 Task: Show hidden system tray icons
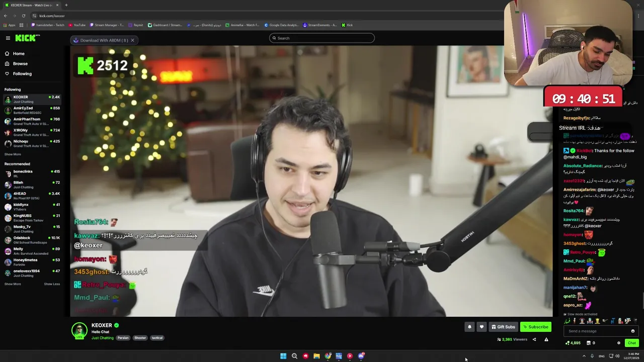tap(584, 356)
